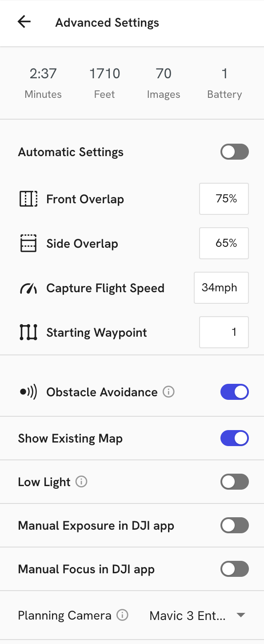Image resolution: width=264 pixels, height=644 pixels.
Task: Go back using the arrow icon
Action: pos(24,22)
